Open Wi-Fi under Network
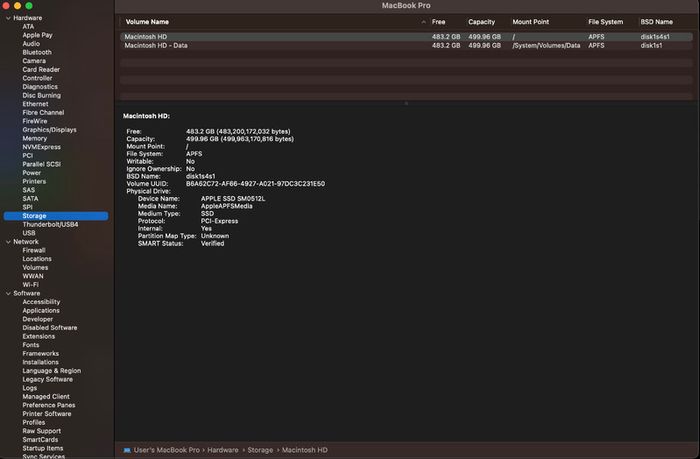 pos(30,285)
